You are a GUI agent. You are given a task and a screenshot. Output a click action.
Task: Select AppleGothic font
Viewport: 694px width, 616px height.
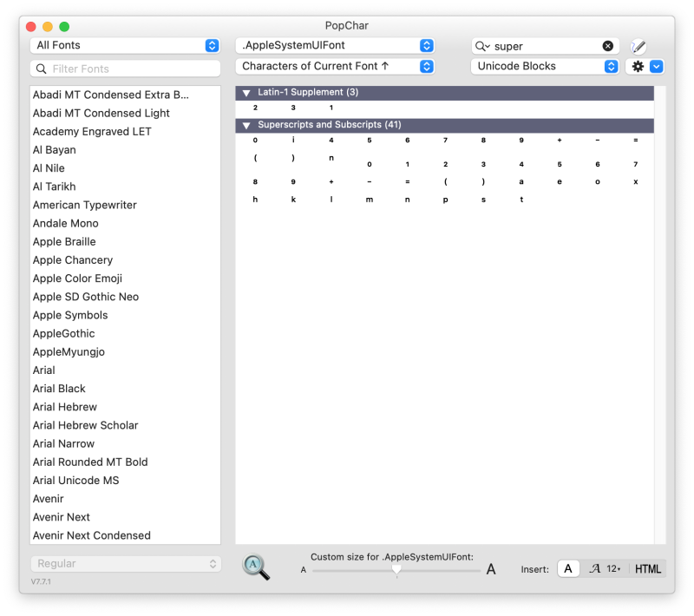126,334
